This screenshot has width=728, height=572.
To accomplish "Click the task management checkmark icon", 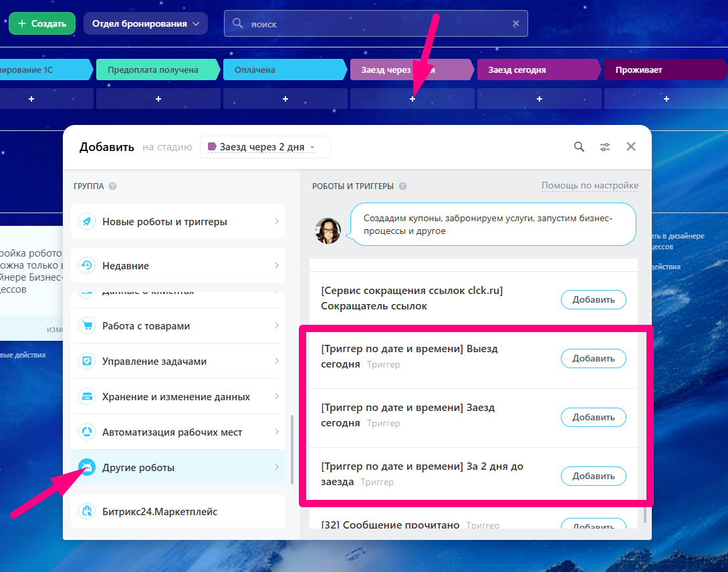I will pos(87,362).
